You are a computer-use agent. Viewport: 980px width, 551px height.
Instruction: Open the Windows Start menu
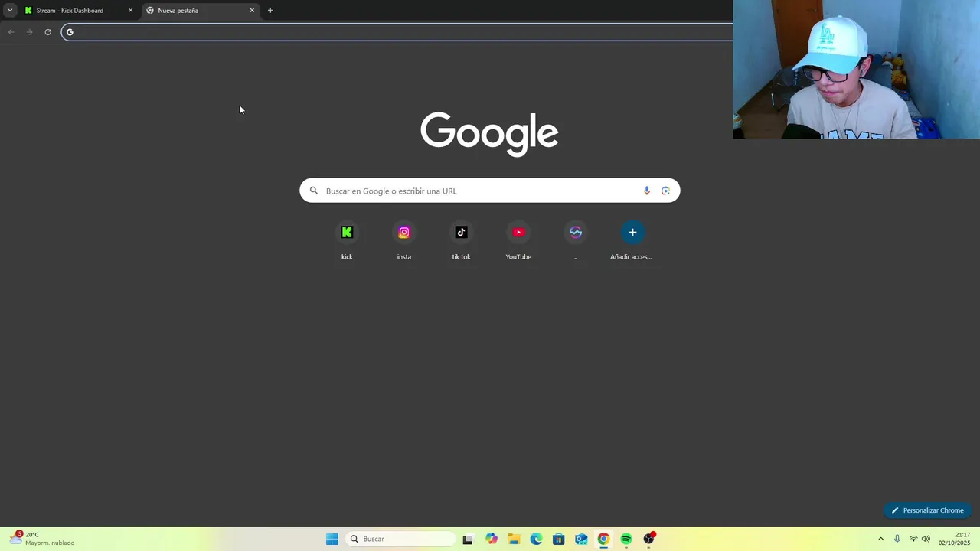point(332,539)
